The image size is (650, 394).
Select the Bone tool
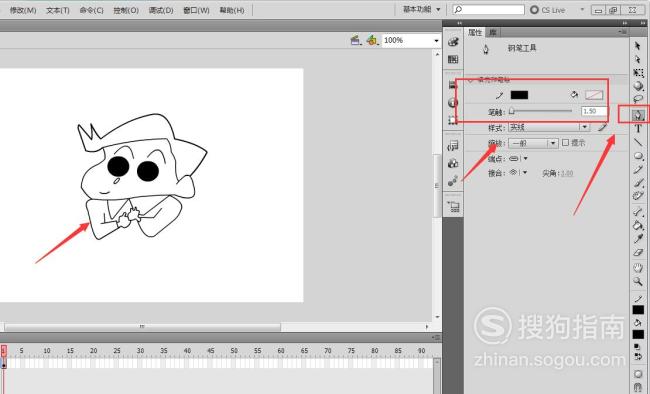click(638, 212)
